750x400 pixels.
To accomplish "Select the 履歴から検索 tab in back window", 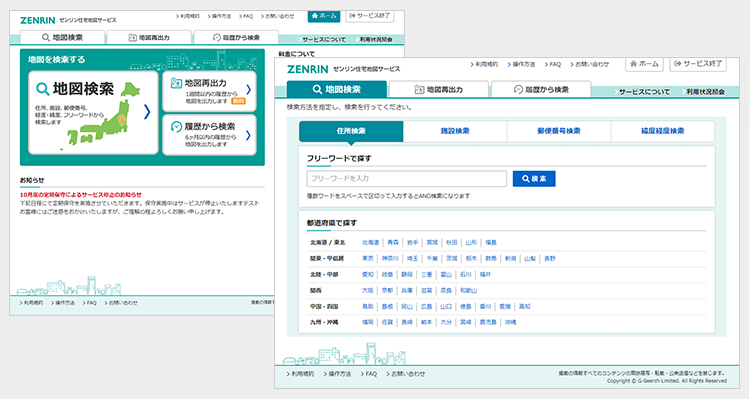I will coord(236,37).
